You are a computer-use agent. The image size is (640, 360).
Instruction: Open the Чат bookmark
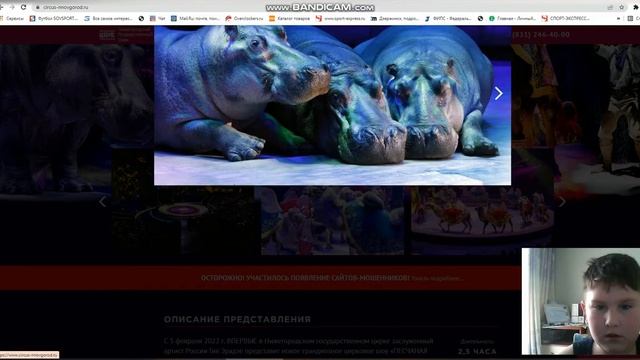[x=158, y=18]
